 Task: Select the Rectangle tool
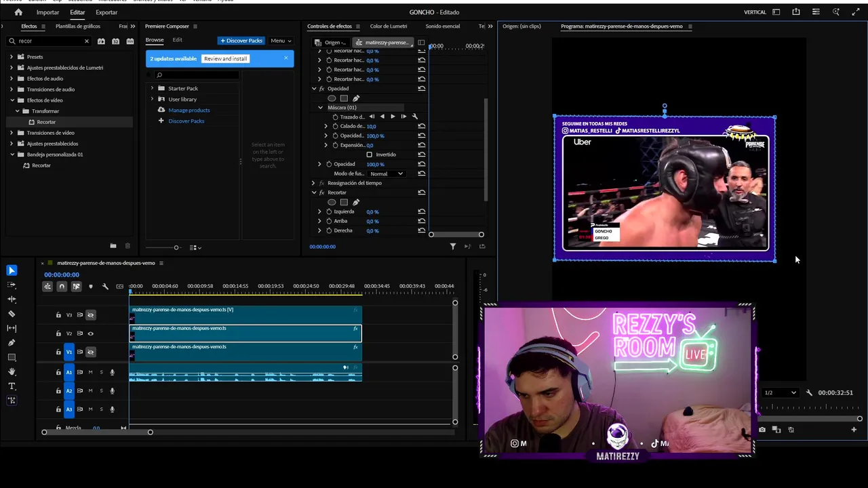pyautogui.click(x=12, y=357)
